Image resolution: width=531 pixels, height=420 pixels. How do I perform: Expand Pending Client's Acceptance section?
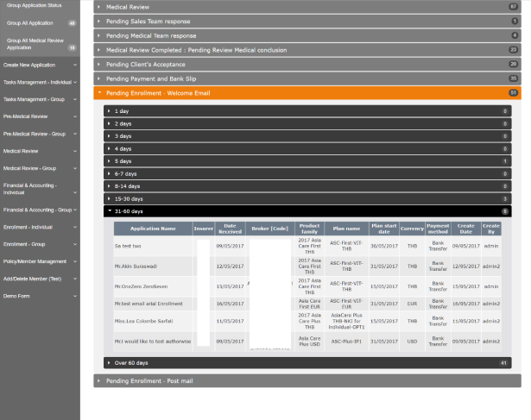(307, 65)
